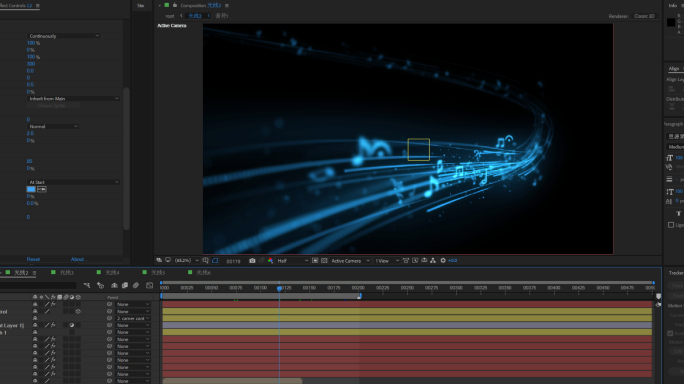Open the Graph Editor icon in timeline
The image size is (684, 384).
pos(149,285)
